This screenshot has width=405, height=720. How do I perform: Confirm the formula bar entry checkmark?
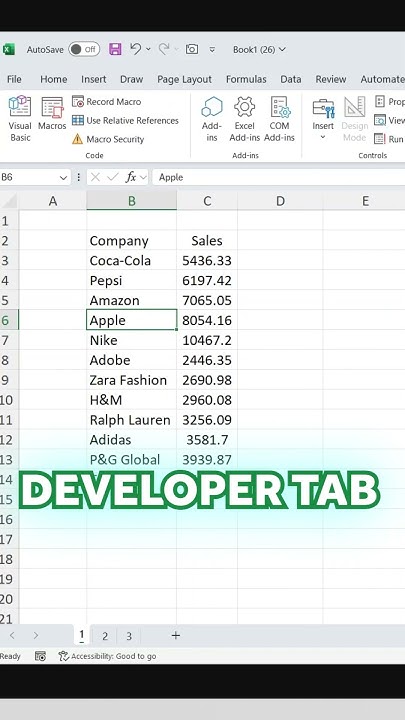(x=112, y=177)
